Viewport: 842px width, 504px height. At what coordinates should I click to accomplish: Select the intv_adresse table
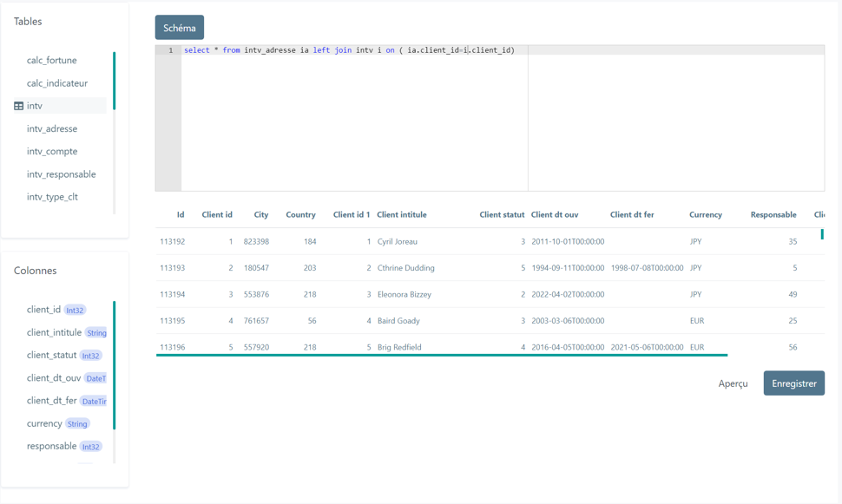pyautogui.click(x=52, y=128)
